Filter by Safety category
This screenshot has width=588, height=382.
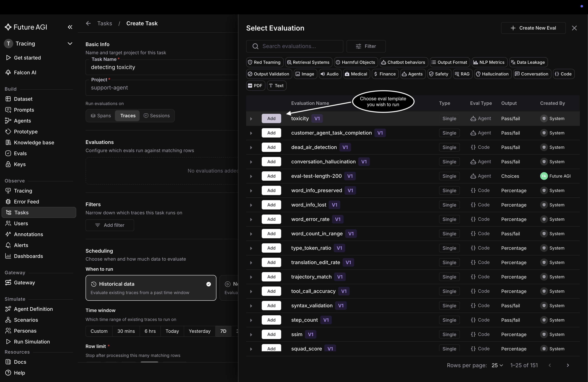(x=439, y=74)
